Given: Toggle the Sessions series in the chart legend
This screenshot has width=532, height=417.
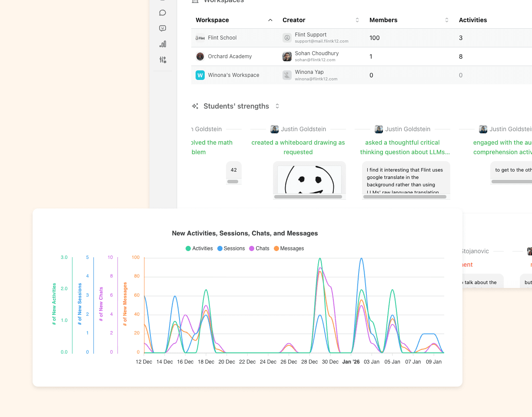Looking at the screenshot, I should coord(231,248).
